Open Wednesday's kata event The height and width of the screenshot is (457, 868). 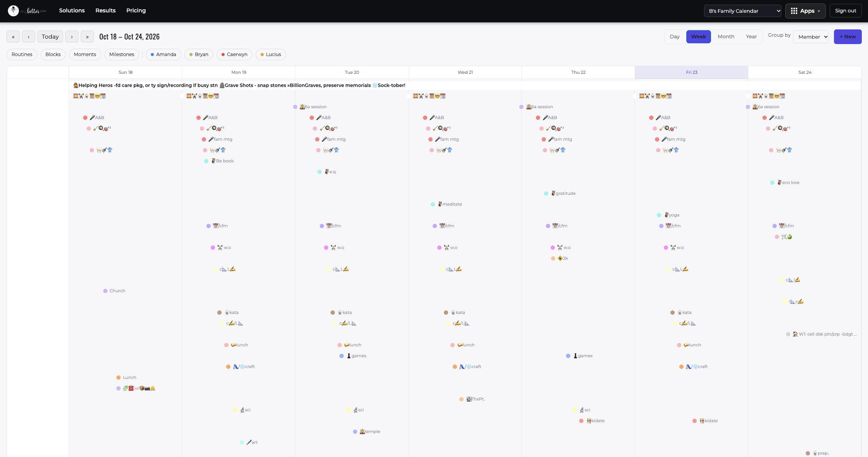point(455,312)
